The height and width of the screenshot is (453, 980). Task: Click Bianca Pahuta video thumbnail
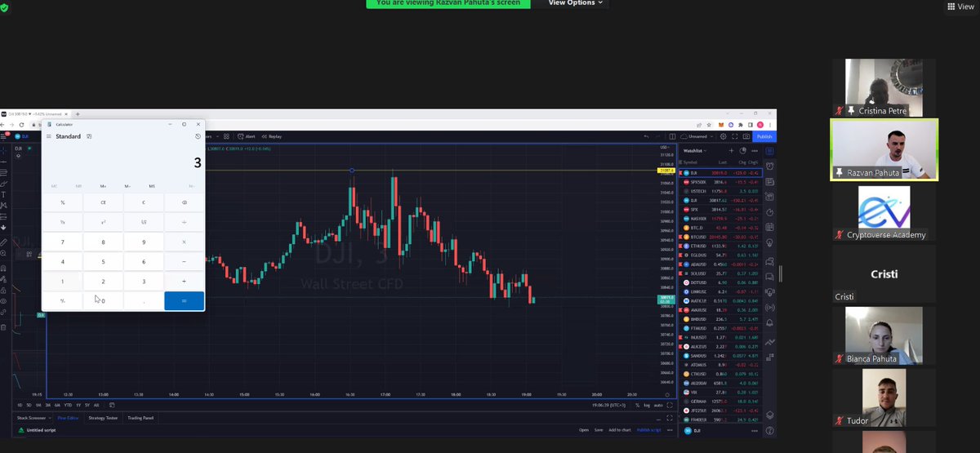[884, 335]
